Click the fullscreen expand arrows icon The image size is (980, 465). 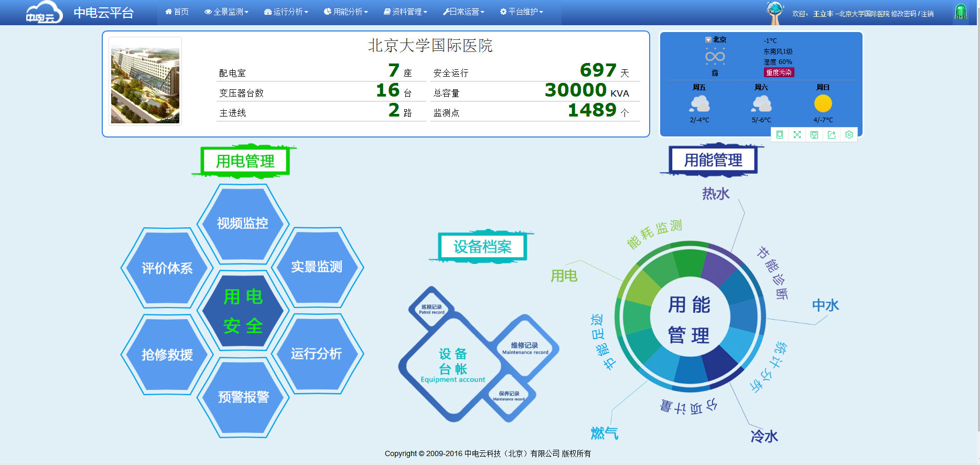[797, 135]
